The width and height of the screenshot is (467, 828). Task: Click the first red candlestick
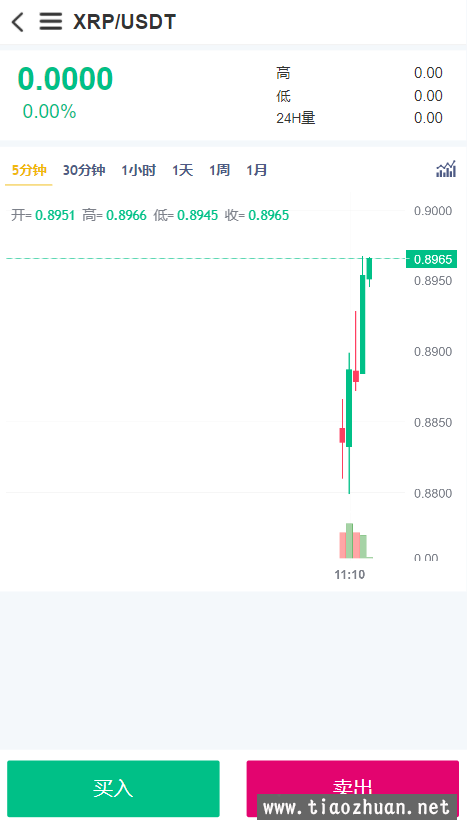point(342,436)
